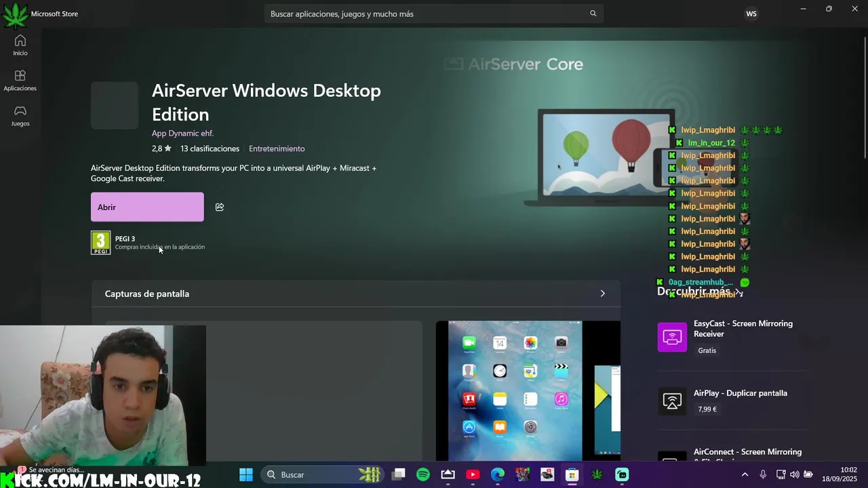The height and width of the screenshot is (488, 868).
Task: Click the EasyCast purple app icon
Action: pos(672,337)
